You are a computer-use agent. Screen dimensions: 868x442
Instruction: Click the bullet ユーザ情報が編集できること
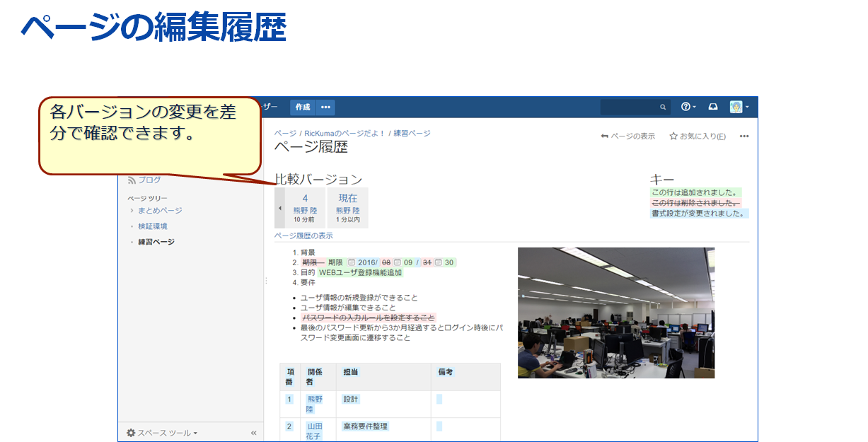tap(348, 308)
